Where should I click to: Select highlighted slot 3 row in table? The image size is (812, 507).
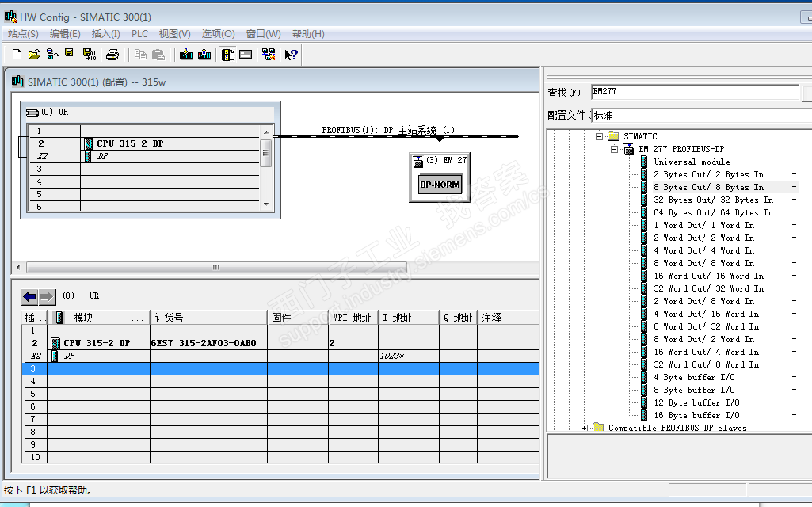(x=280, y=368)
